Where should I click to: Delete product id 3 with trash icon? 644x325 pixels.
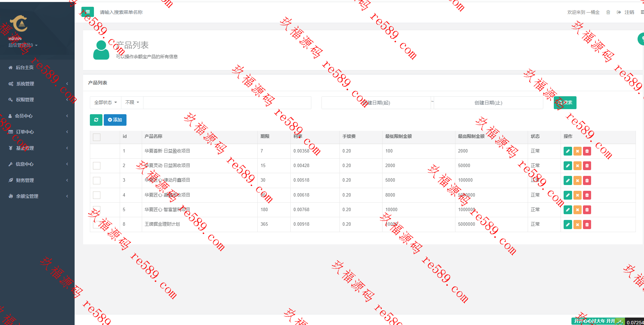[x=587, y=181]
